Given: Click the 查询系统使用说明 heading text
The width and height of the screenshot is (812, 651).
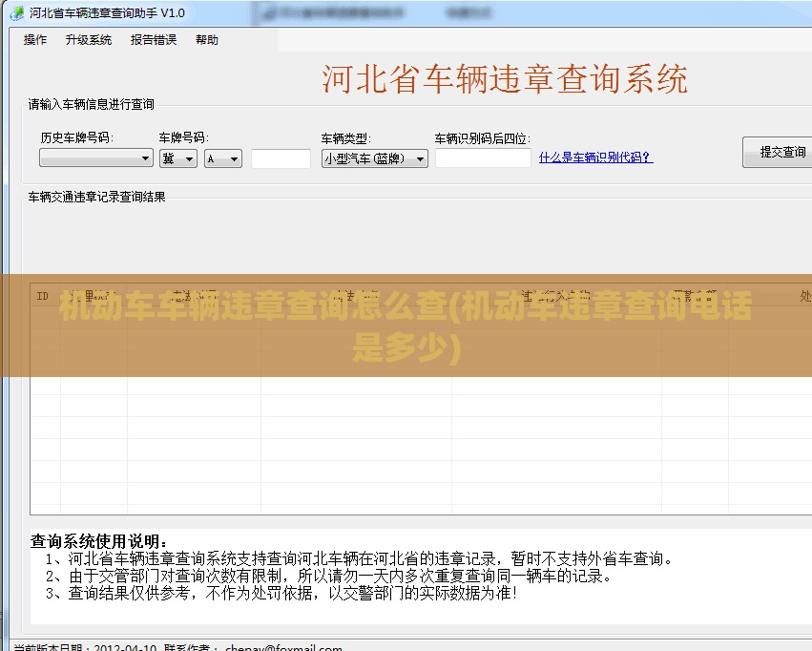Looking at the screenshot, I should (x=98, y=541).
